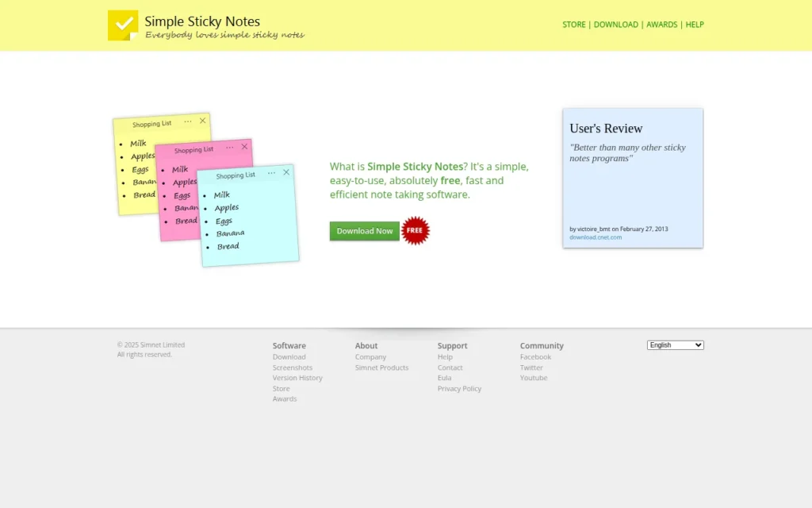Click the Simple Sticky Notes site title
Image resolution: width=812 pixels, height=508 pixels.
coord(202,21)
